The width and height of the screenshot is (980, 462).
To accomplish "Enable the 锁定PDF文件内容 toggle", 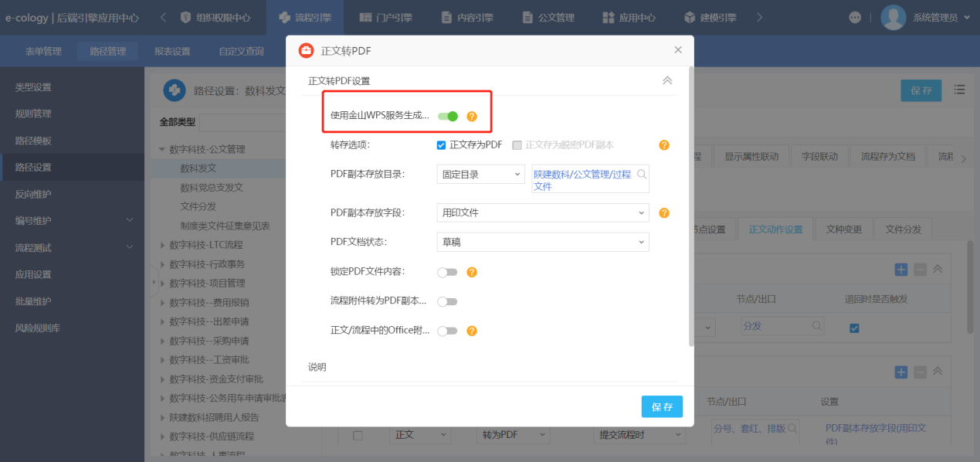I will [x=447, y=272].
